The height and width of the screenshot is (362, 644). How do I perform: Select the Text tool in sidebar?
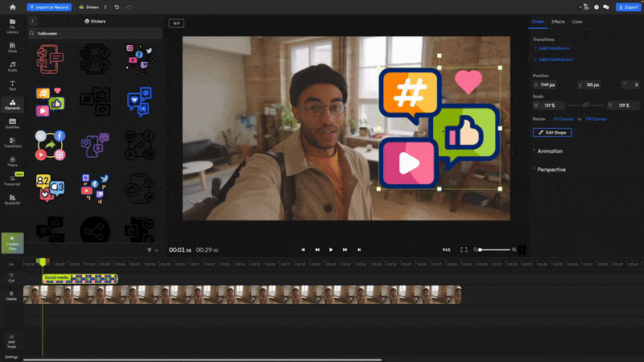pyautogui.click(x=12, y=84)
